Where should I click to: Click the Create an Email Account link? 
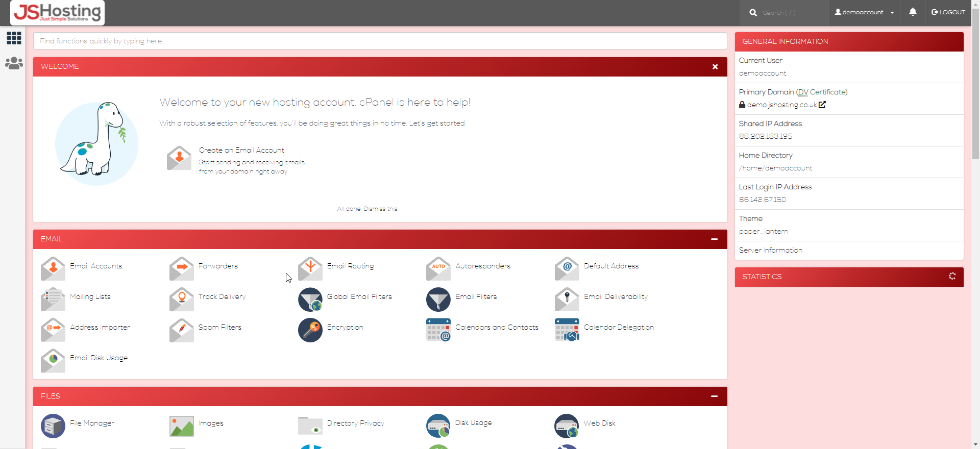[241, 150]
